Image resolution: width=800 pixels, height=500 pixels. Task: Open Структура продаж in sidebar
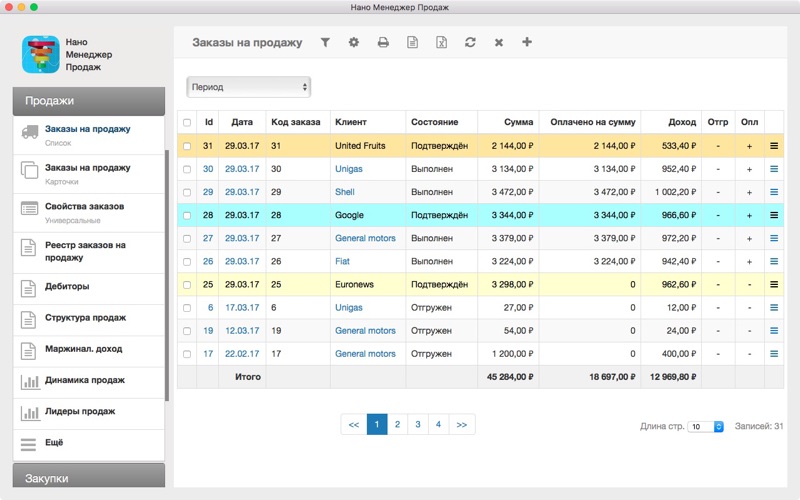[x=89, y=319]
